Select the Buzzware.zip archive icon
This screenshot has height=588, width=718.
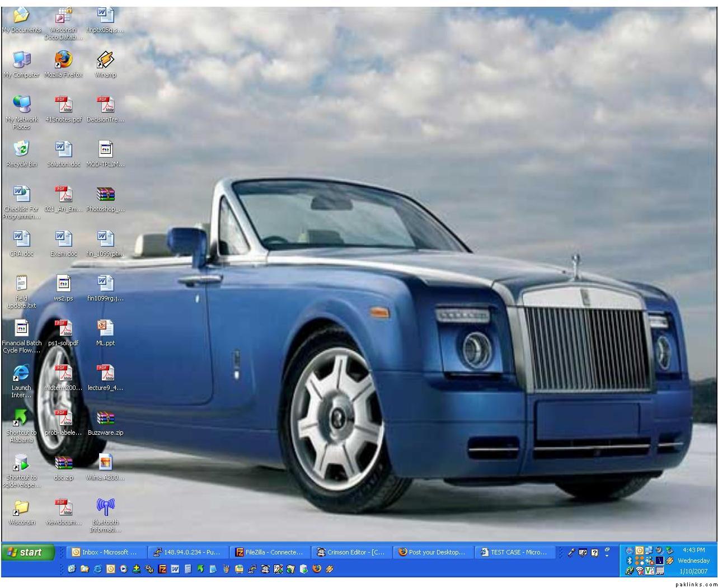click(x=105, y=418)
